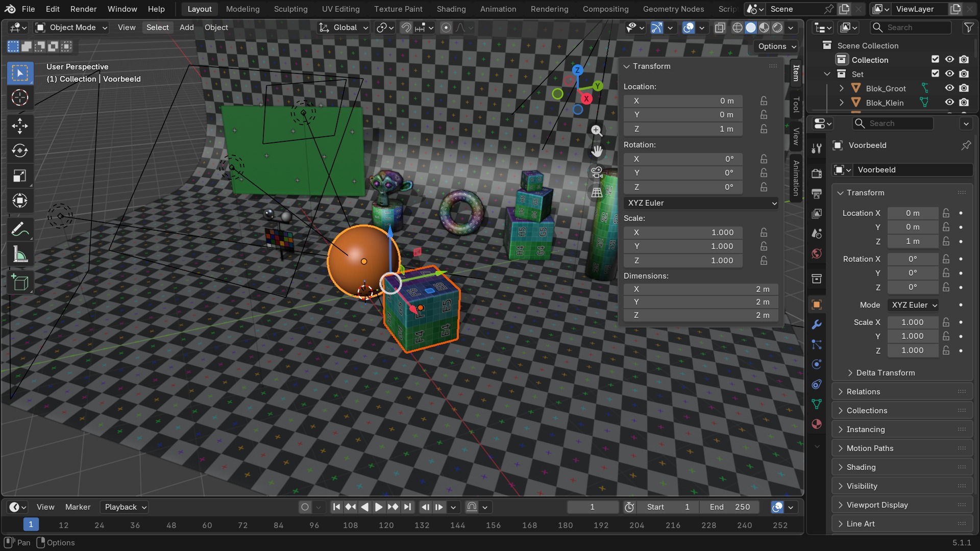Switch to the Shading workspace tab
Screen dimensions: 980x551
point(451,9)
